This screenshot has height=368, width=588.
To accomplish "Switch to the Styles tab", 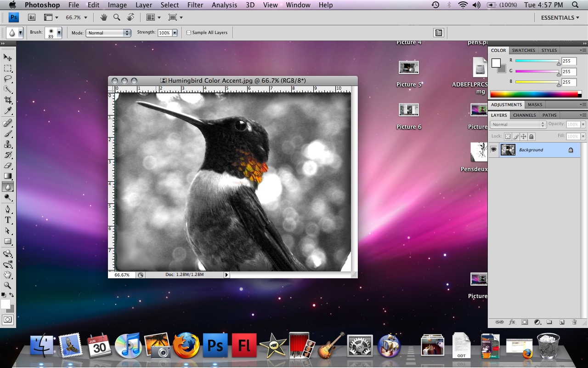I will tap(549, 50).
